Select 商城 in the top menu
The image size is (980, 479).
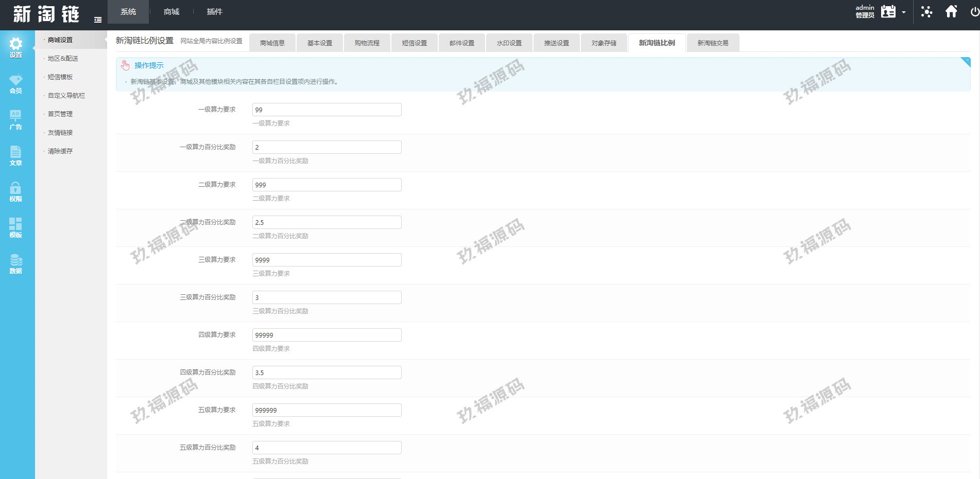pyautogui.click(x=171, y=12)
